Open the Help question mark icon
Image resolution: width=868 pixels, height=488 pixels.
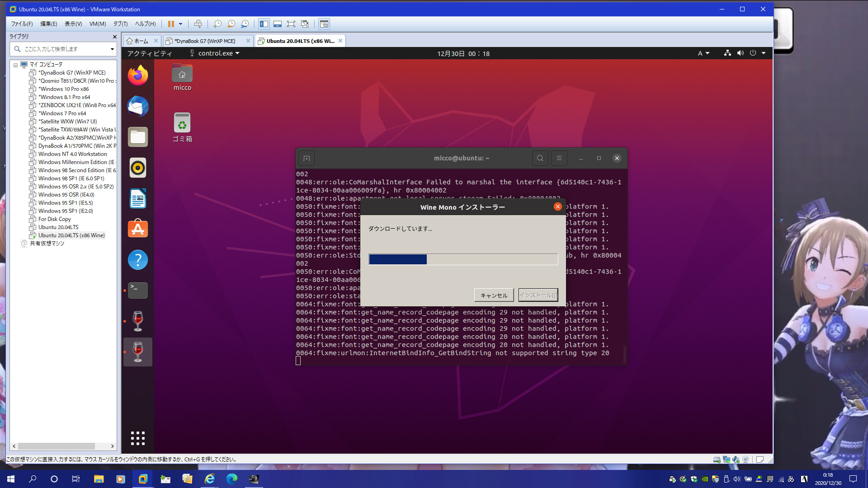tap(138, 260)
